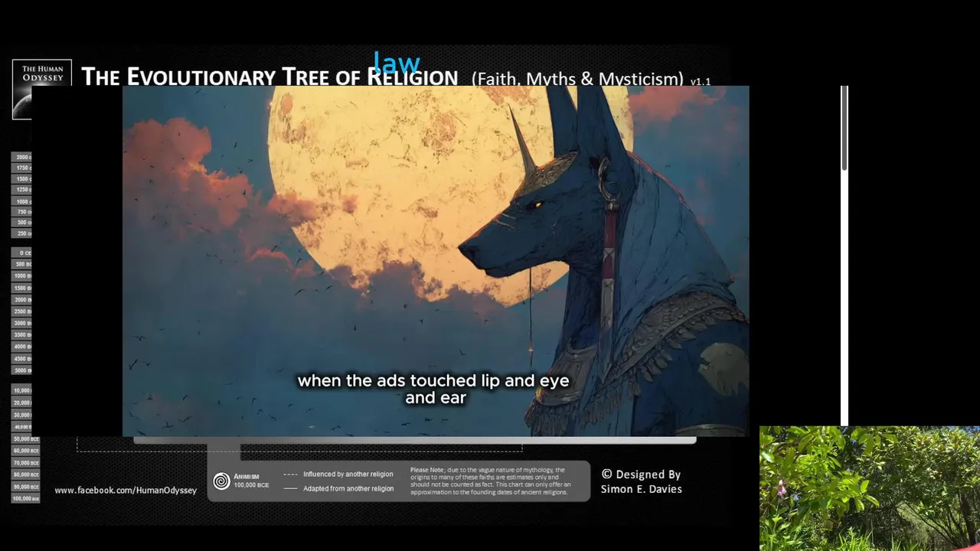This screenshot has height=551, width=980.
Task: Click '© Designed By Simon E. Davies' credit
Action: [641, 481]
